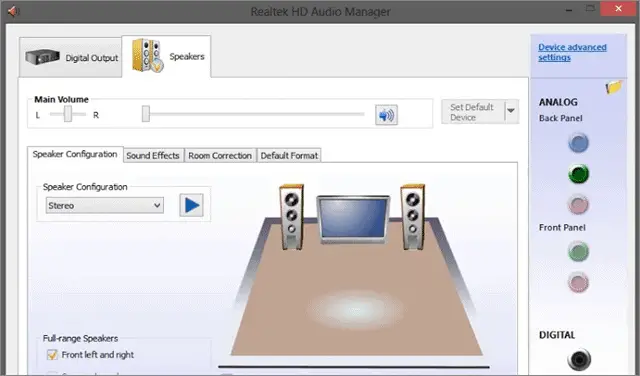Uncheck Front left and right checkbox
The width and height of the screenshot is (640, 376).
point(52,354)
